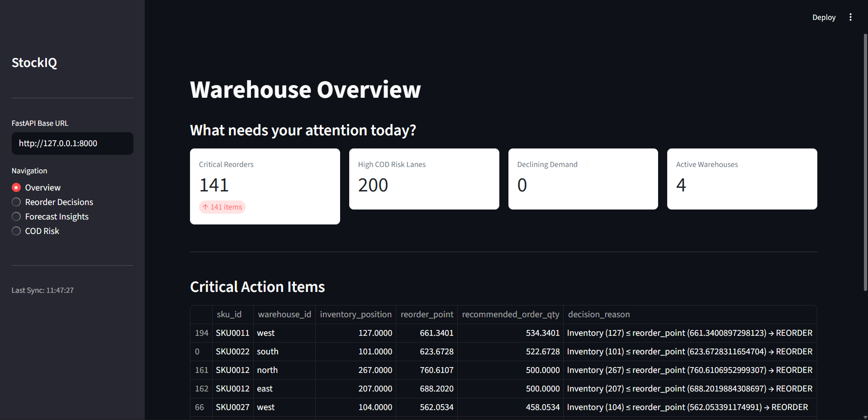Sort by inventory_position column header

tap(356, 314)
